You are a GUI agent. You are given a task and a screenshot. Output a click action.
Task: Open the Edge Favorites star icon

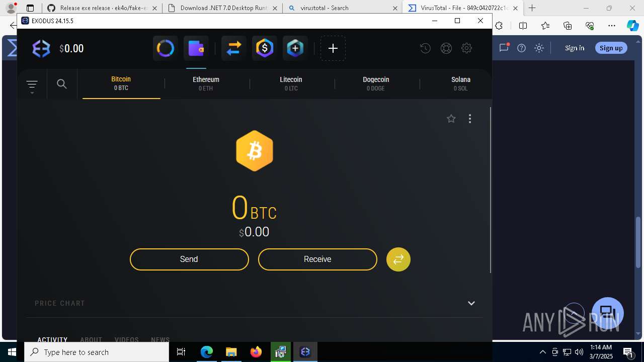(x=545, y=26)
